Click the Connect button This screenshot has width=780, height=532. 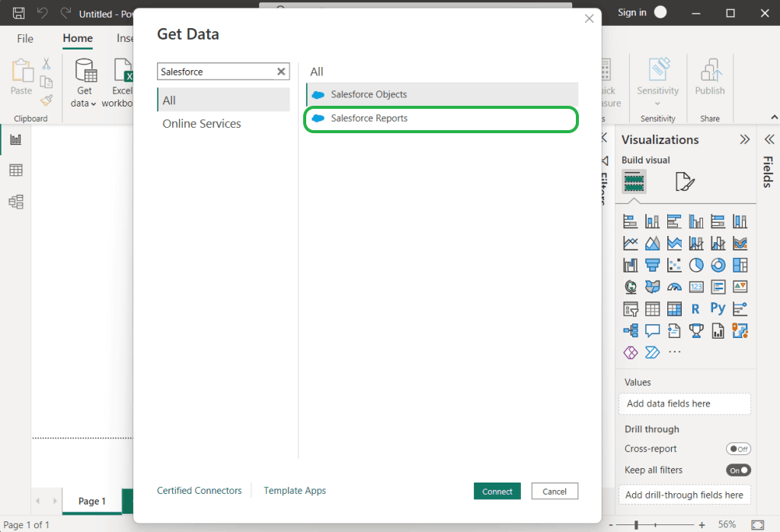(x=497, y=491)
